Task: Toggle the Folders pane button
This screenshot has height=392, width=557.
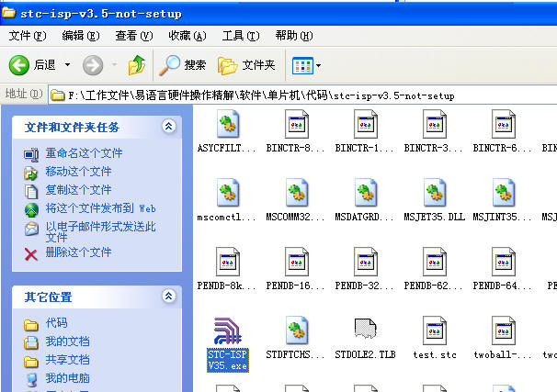Action: pyautogui.click(x=246, y=65)
